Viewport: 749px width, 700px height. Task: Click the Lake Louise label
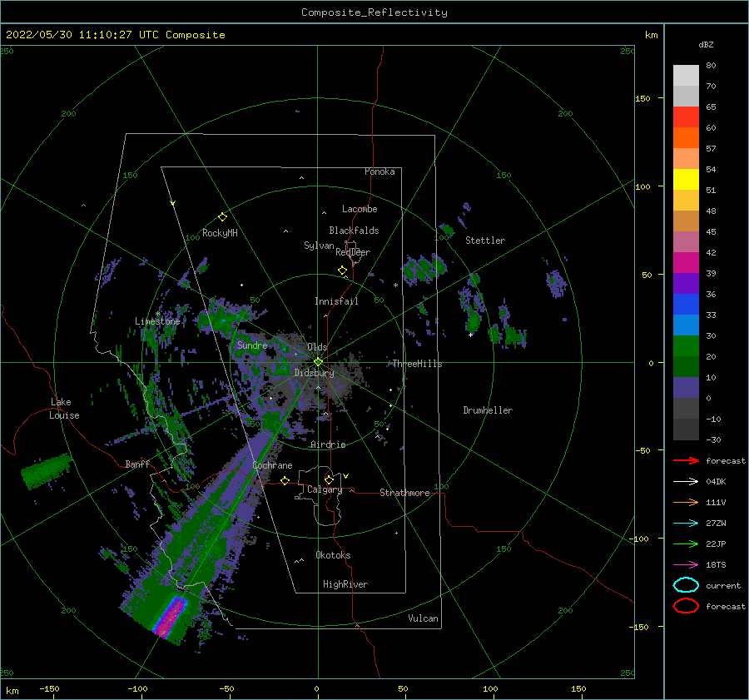(x=64, y=409)
